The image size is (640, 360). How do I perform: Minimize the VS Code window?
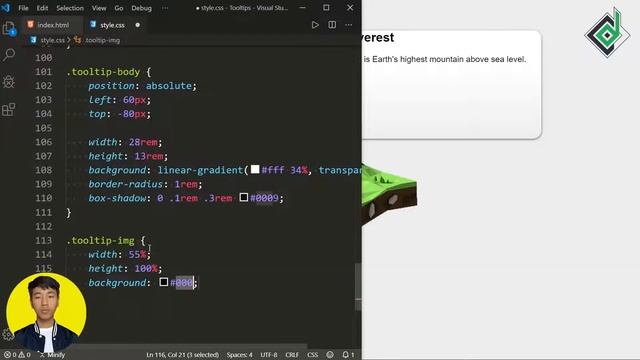302,7
